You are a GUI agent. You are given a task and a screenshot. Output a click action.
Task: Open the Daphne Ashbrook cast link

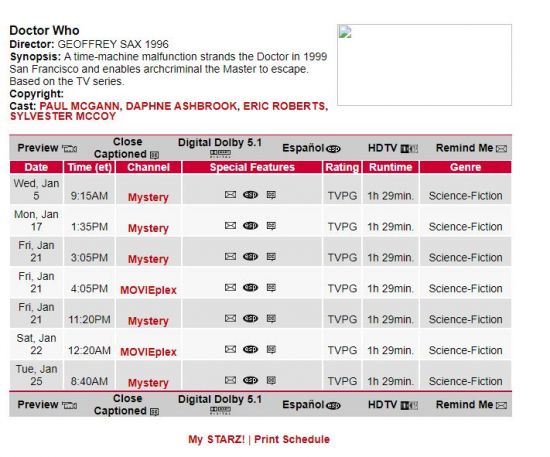coord(181,106)
